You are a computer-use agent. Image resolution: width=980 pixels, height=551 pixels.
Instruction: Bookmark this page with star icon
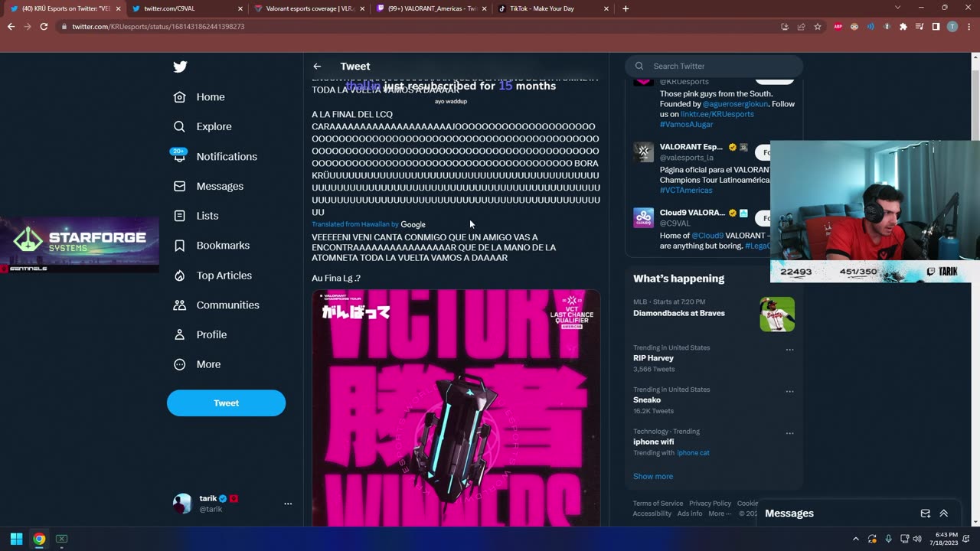pos(818,26)
